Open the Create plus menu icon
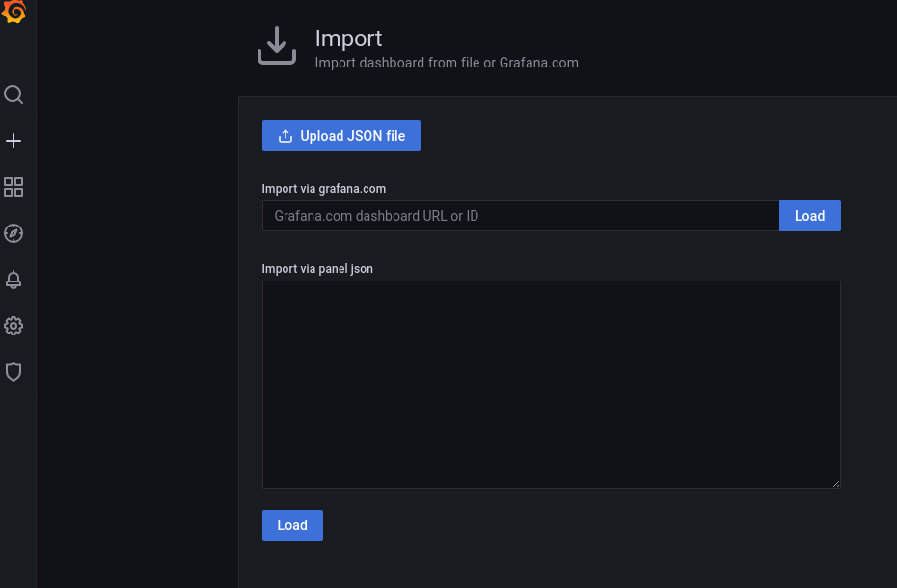The width and height of the screenshot is (897, 588). point(14,141)
